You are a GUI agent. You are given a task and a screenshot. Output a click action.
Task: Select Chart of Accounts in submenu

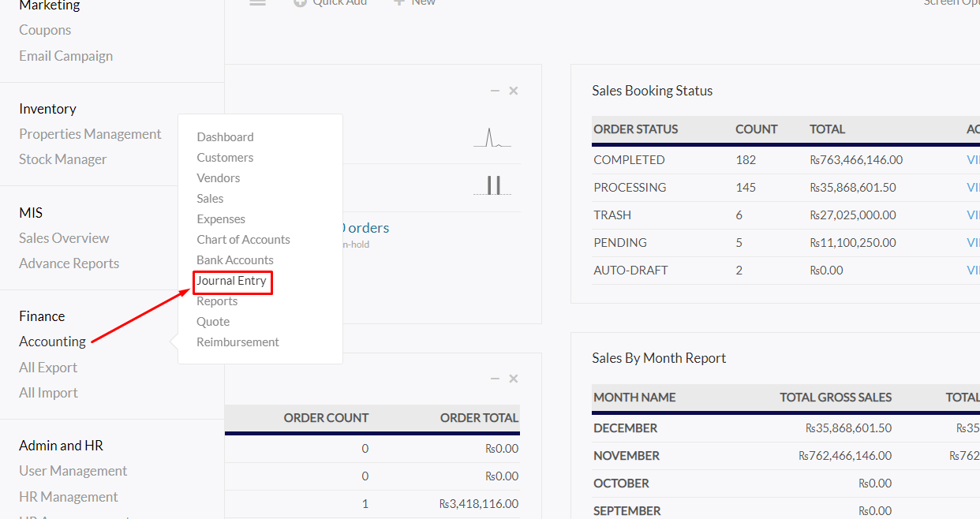point(243,240)
